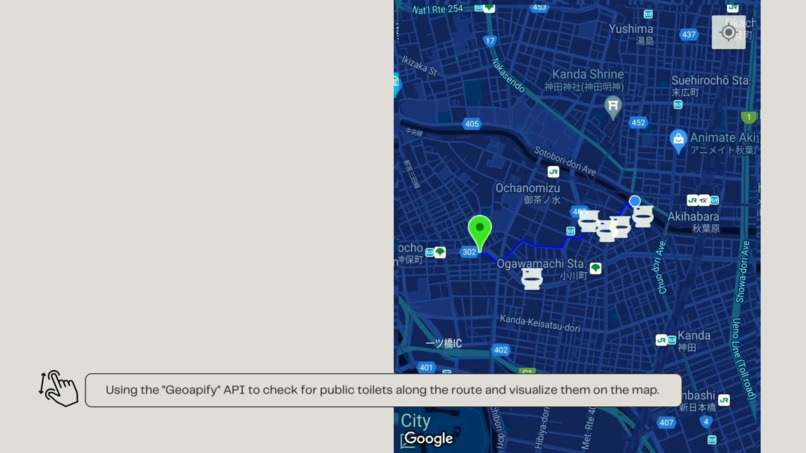Image resolution: width=806 pixels, height=453 pixels.
Task: Tap the green subway icon near Jimbocho
Action: [x=439, y=252]
